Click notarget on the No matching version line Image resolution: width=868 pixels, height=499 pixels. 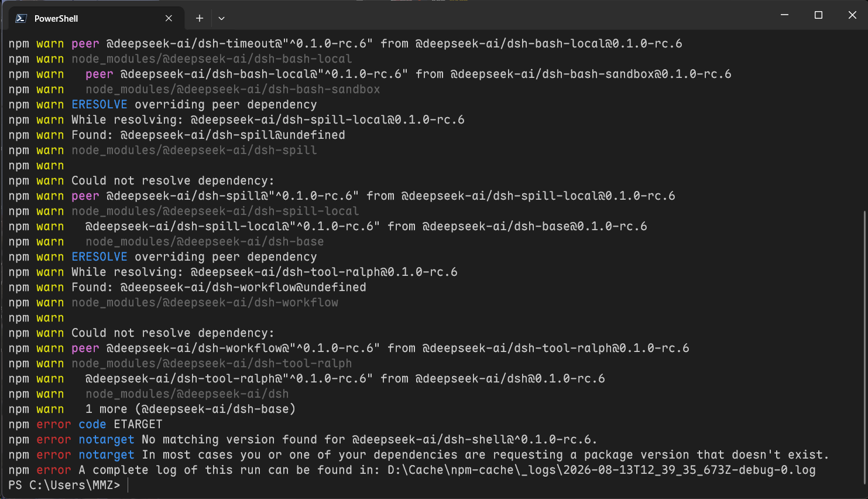pyautogui.click(x=107, y=439)
